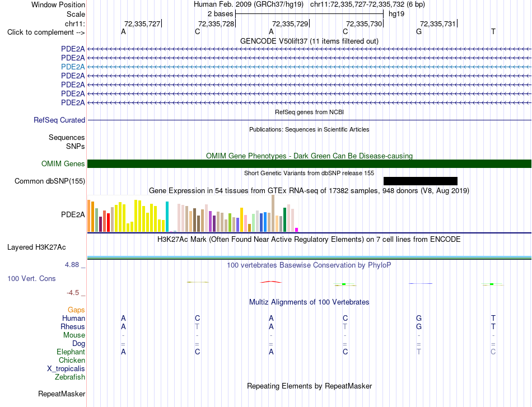Click the faded T in Elephant row
This screenshot has width=532, height=407.
pyautogui.click(x=419, y=352)
